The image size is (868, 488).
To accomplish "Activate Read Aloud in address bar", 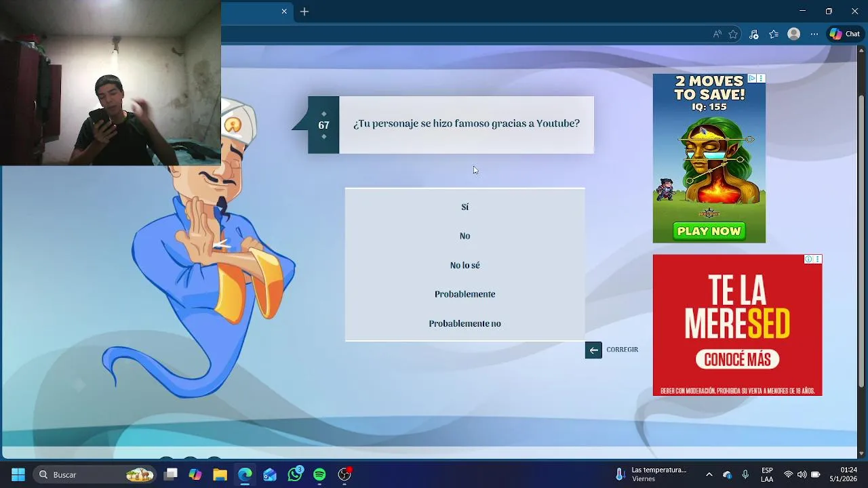I will click(x=717, y=34).
